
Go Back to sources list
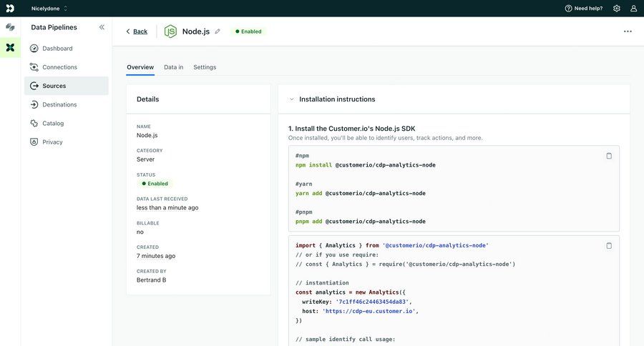pyautogui.click(x=140, y=31)
